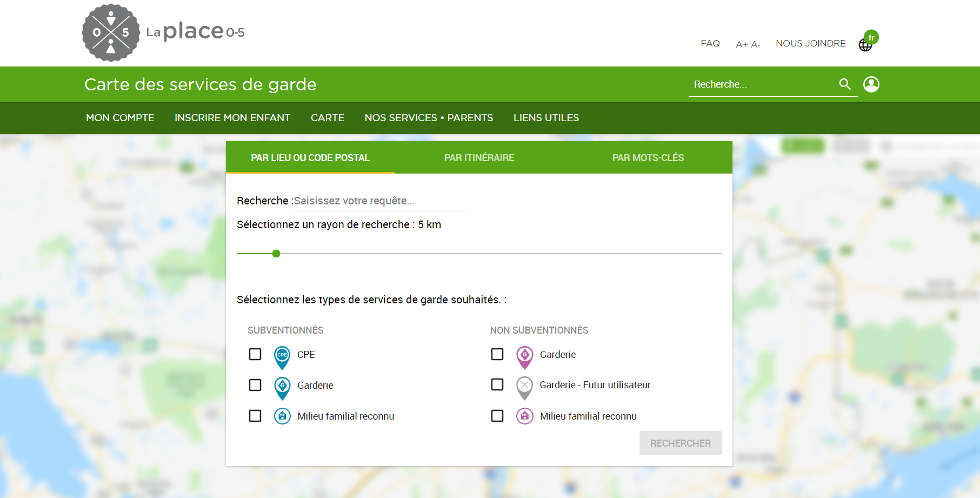Click the NON SUBVENTIONNÉS heading
Screen dimensions: 980x498
[539, 330]
